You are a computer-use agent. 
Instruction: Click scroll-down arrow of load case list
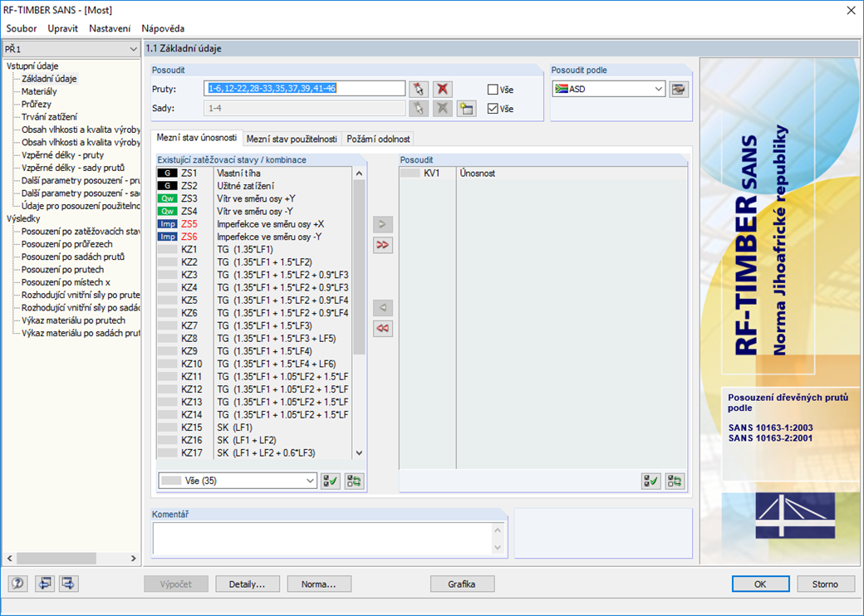(x=359, y=453)
